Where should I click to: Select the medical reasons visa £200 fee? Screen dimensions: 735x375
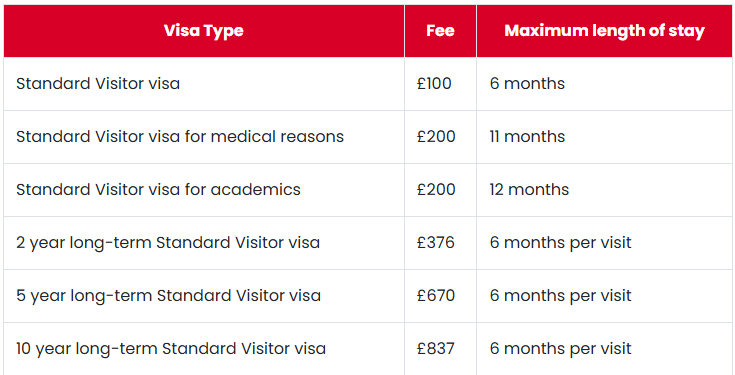436,137
